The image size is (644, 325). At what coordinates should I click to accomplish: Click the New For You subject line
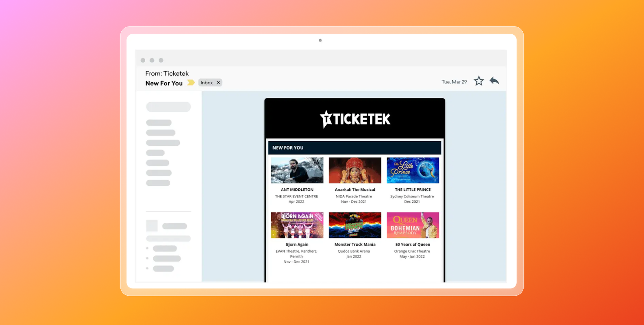(164, 83)
